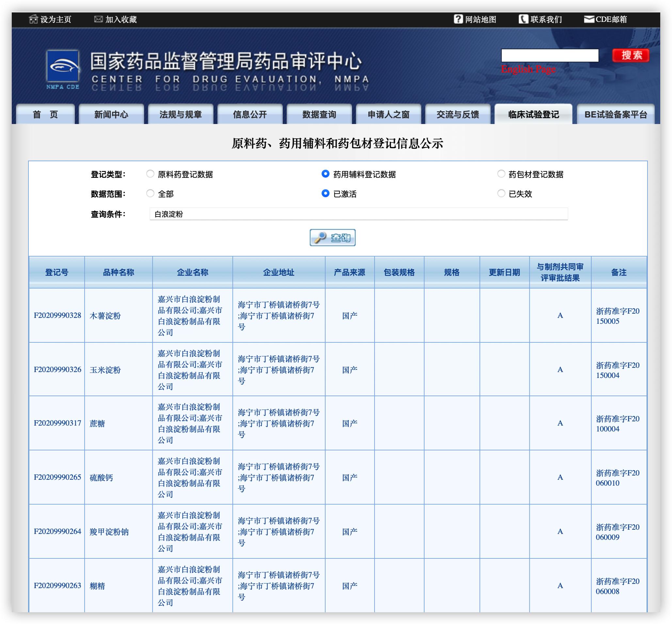
Task: Click the envelope icon beside 加入收藏
Action: [x=98, y=19]
